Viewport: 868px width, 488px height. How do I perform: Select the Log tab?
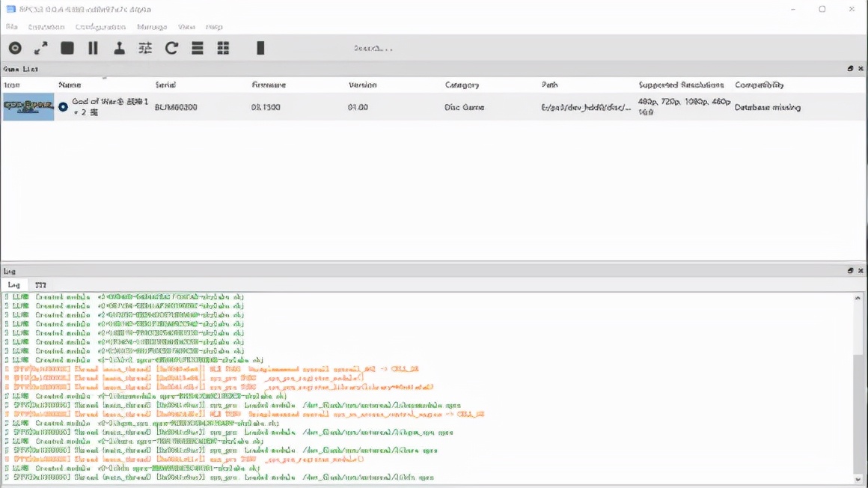click(x=13, y=285)
